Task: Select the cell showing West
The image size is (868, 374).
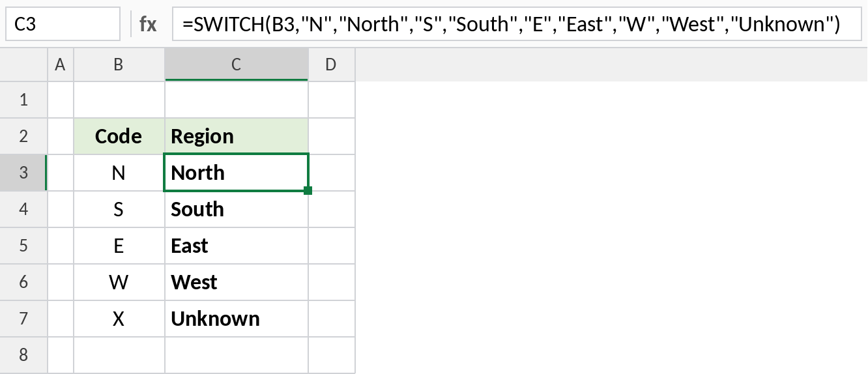Action: coord(236,282)
